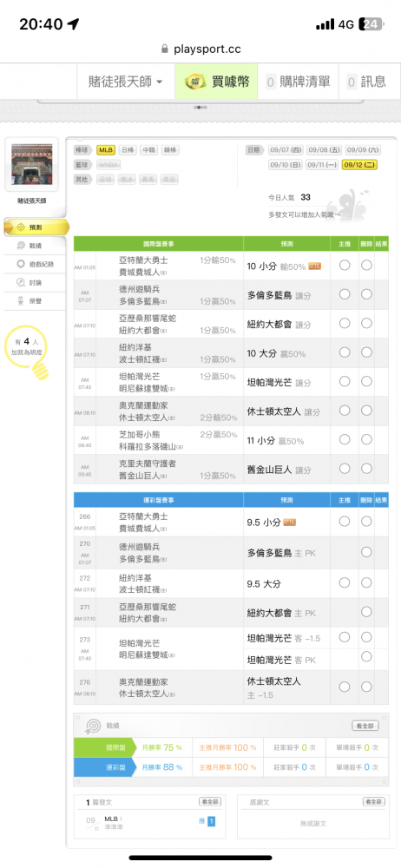Expand the 賭徒張天師 account dropdown
Screen dimensions: 401x868
coord(126,82)
